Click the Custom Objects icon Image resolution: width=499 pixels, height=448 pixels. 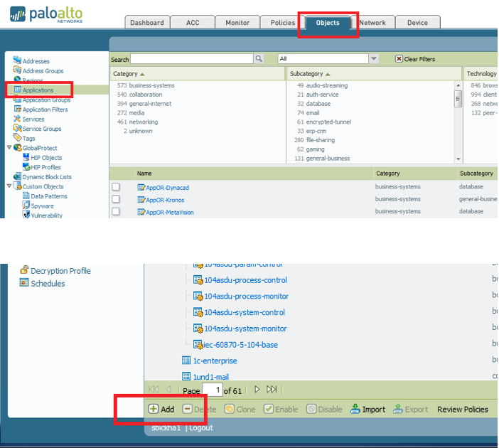[x=18, y=186]
